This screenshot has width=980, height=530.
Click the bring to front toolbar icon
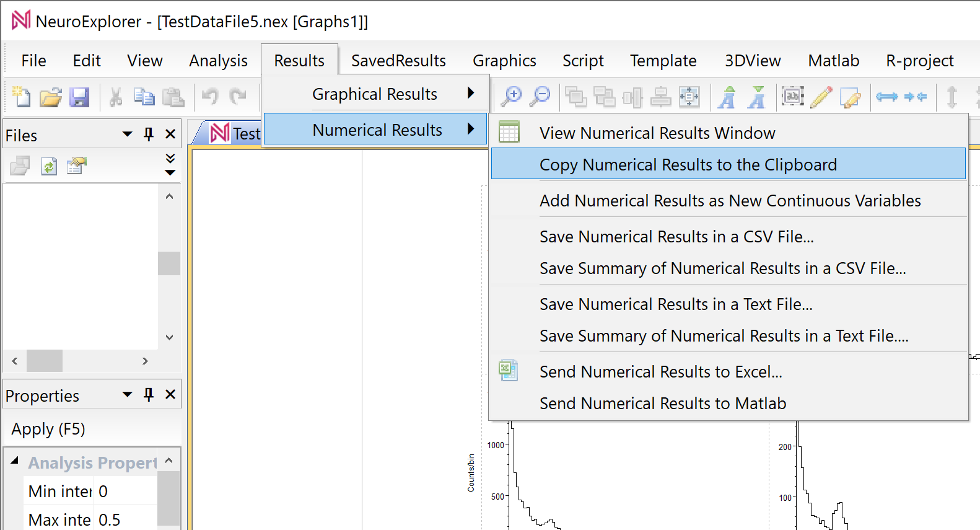(576, 97)
